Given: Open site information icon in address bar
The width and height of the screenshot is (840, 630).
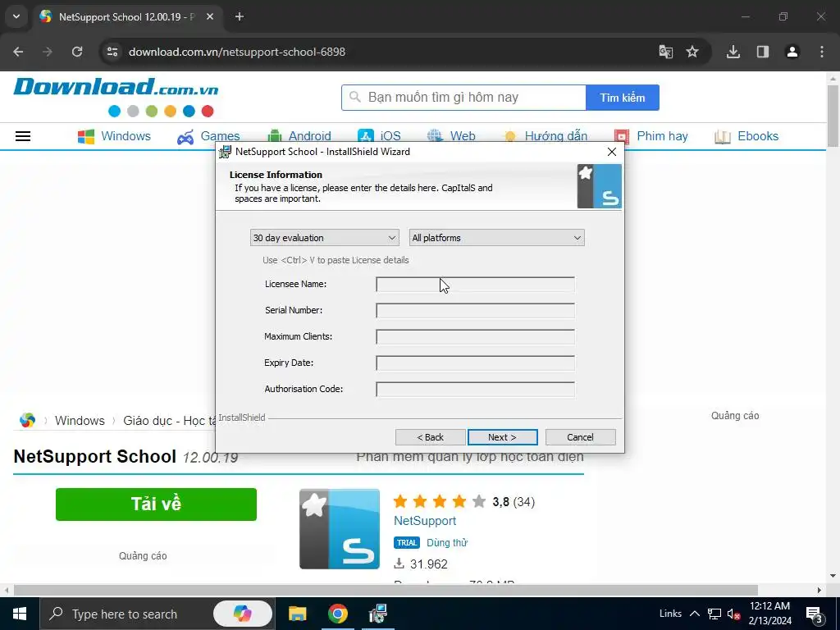Looking at the screenshot, I should click(112, 52).
